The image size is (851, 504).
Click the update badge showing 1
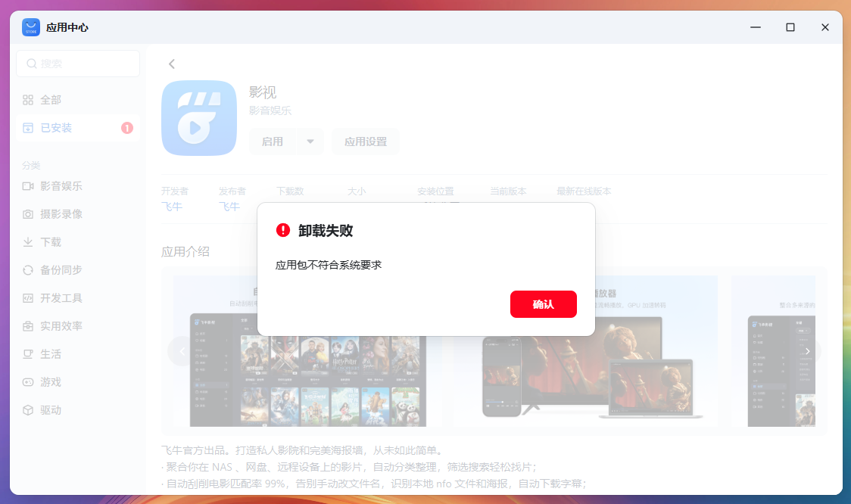tap(127, 128)
